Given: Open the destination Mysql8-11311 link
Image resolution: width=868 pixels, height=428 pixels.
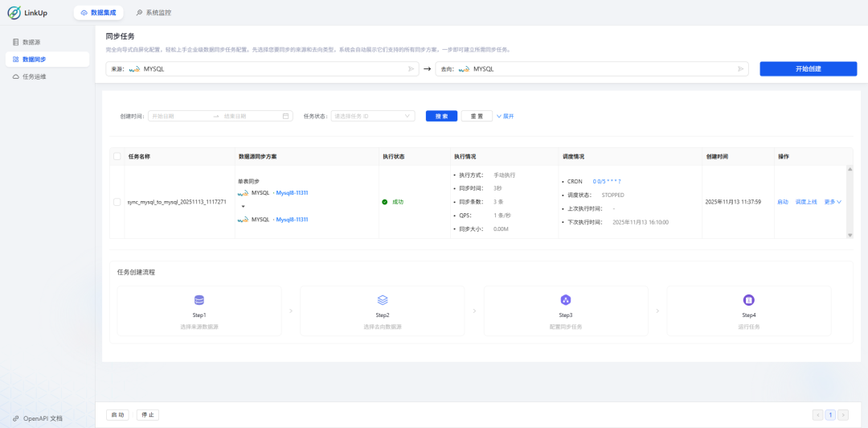Looking at the screenshot, I should (x=292, y=220).
